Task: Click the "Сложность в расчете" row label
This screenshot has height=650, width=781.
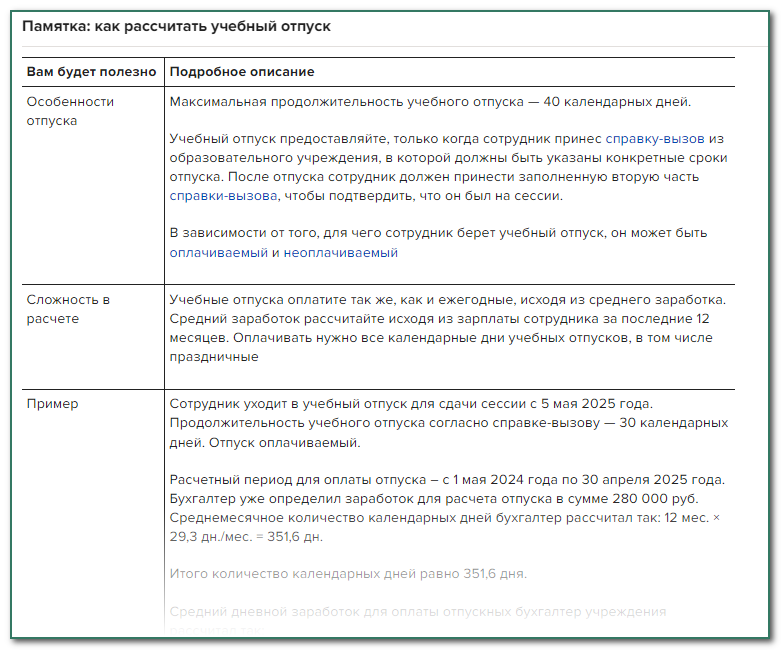Action: pos(68,308)
